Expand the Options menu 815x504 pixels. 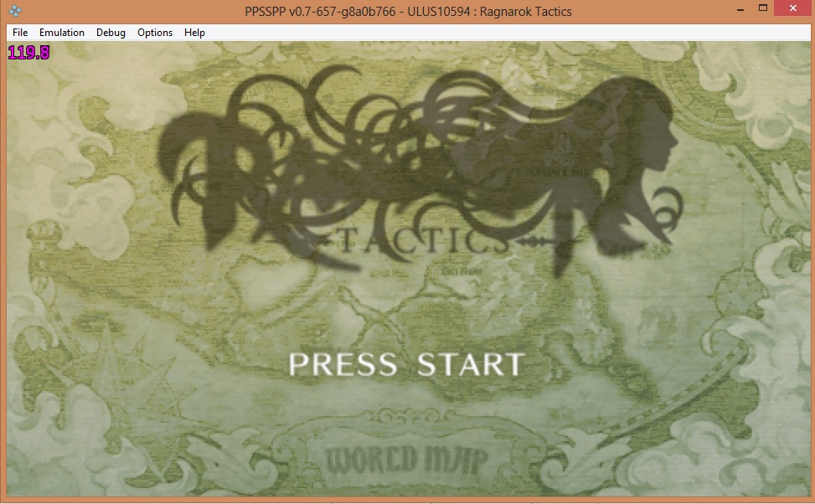(155, 33)
